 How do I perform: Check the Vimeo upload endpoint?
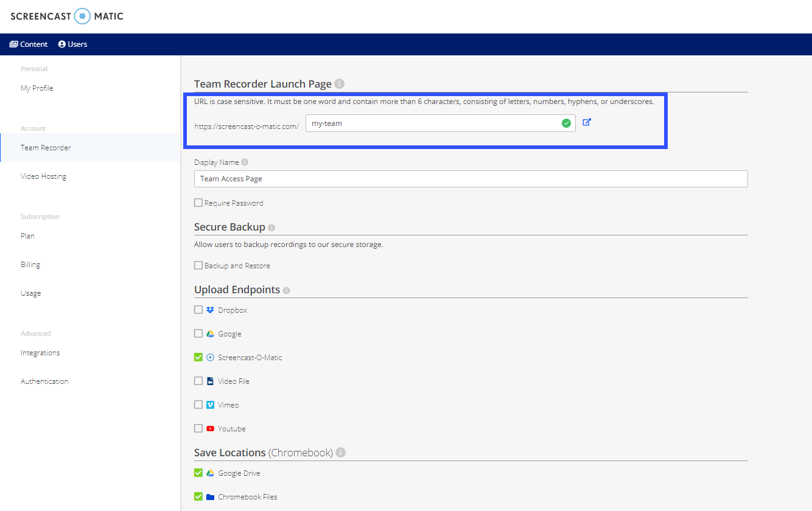[x=198, y=405]
